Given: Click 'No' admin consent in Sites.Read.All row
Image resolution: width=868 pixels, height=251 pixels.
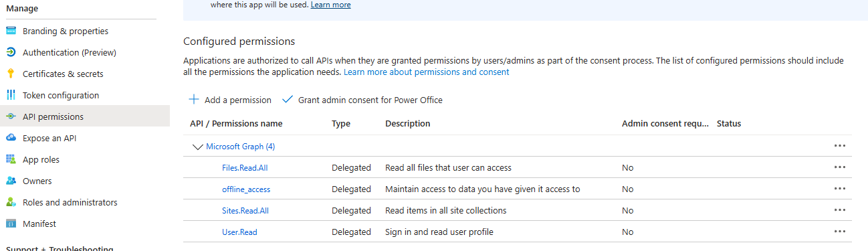Looking at the screenshot, I should 627,210.
